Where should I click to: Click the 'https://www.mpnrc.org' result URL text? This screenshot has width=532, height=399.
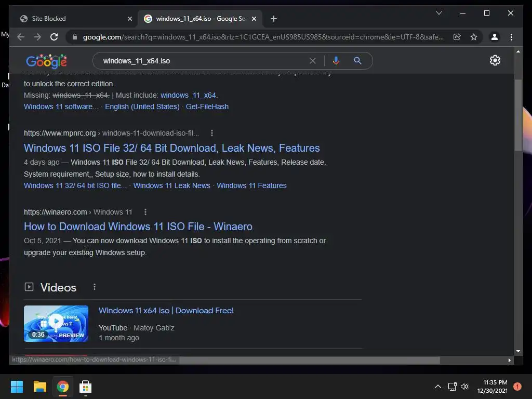[60, 134]
